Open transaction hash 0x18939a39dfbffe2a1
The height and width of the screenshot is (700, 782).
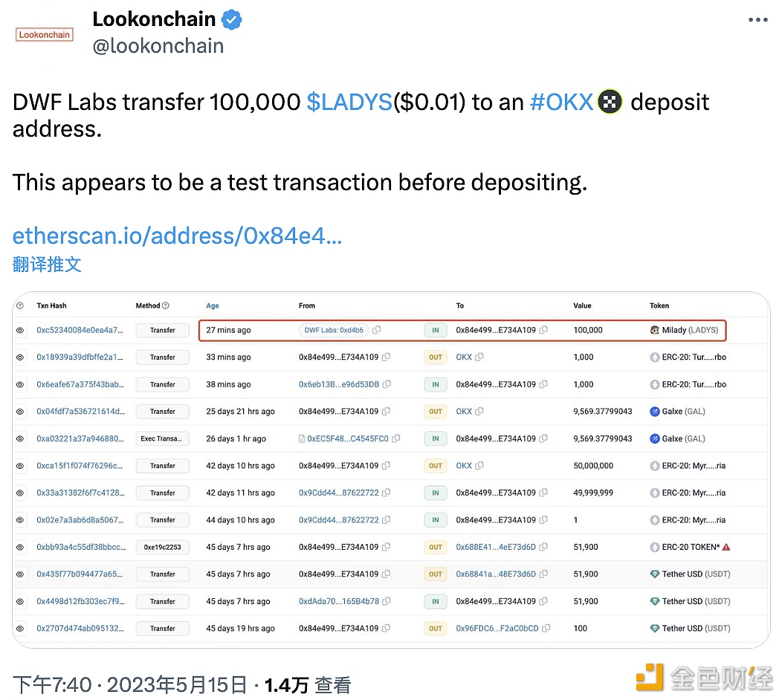point(80,357)
